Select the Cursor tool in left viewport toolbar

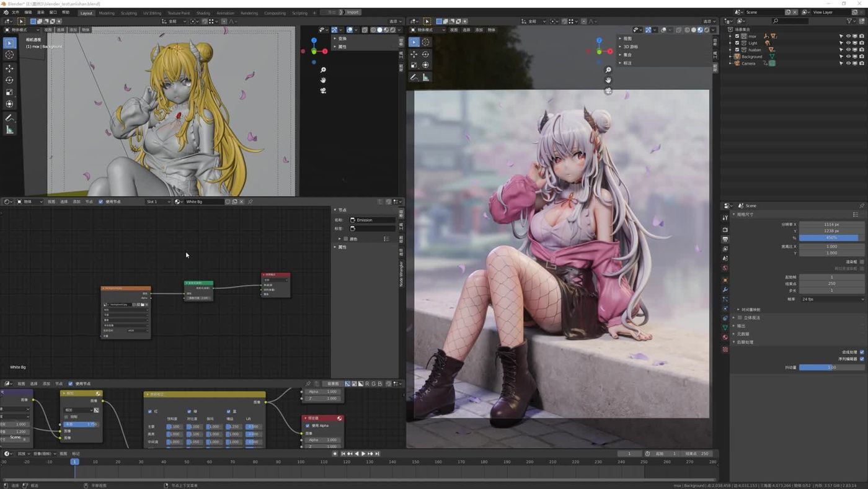tap(9, 55)
